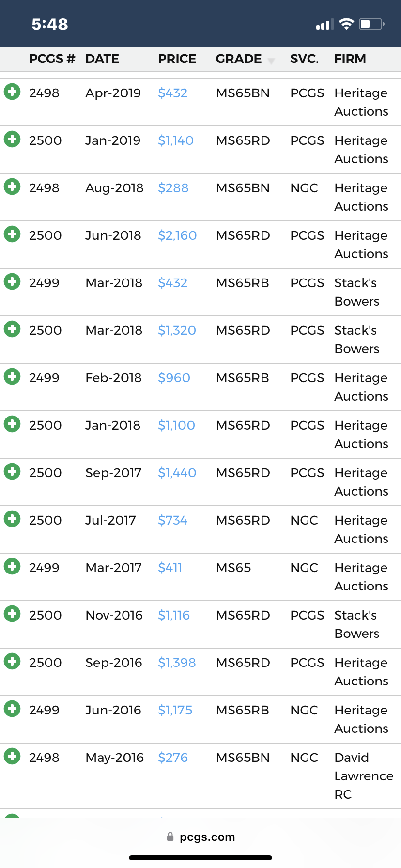Click plus icon for Jan-2018 $1,100 row

tap(12, 424)
